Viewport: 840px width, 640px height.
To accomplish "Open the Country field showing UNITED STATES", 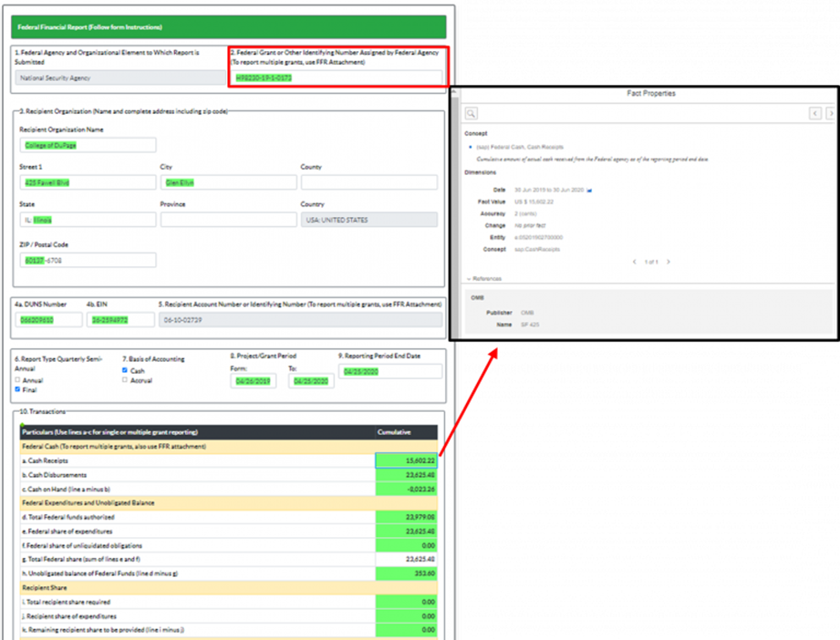I will 368,220.
